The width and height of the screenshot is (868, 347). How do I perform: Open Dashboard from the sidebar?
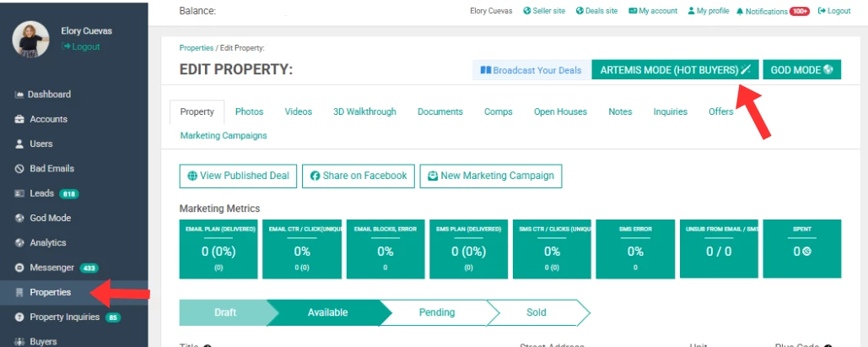coord(50,95)
